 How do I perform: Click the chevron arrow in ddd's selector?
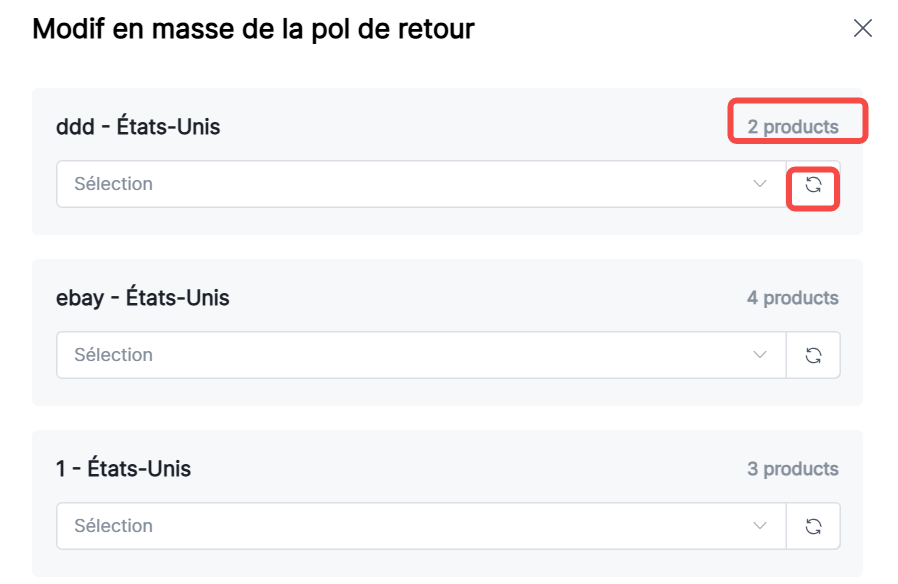pyautogui.click(x=760, y=184)
